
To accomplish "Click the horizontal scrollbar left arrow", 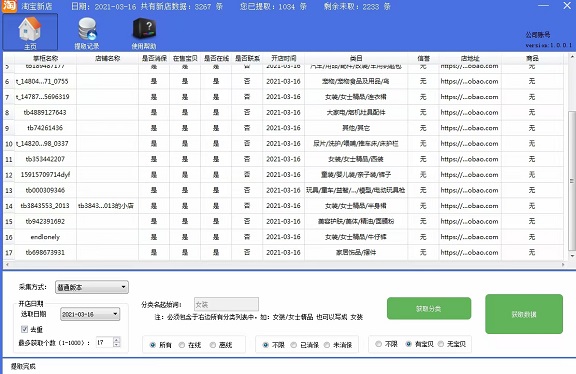I will 7,264.
